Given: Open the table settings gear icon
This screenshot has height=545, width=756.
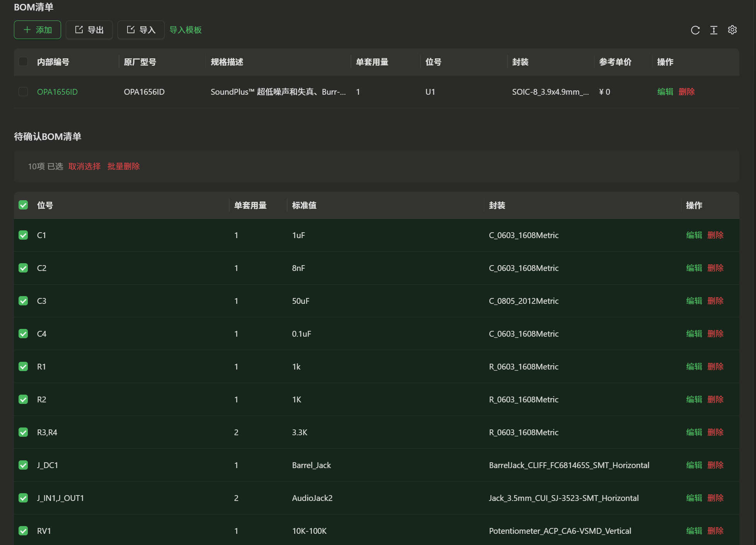Looking at the screenshot, I should coord(732,30).
